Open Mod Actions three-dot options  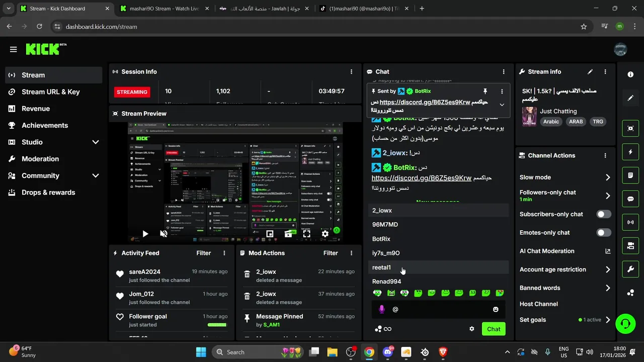[351, 253]
